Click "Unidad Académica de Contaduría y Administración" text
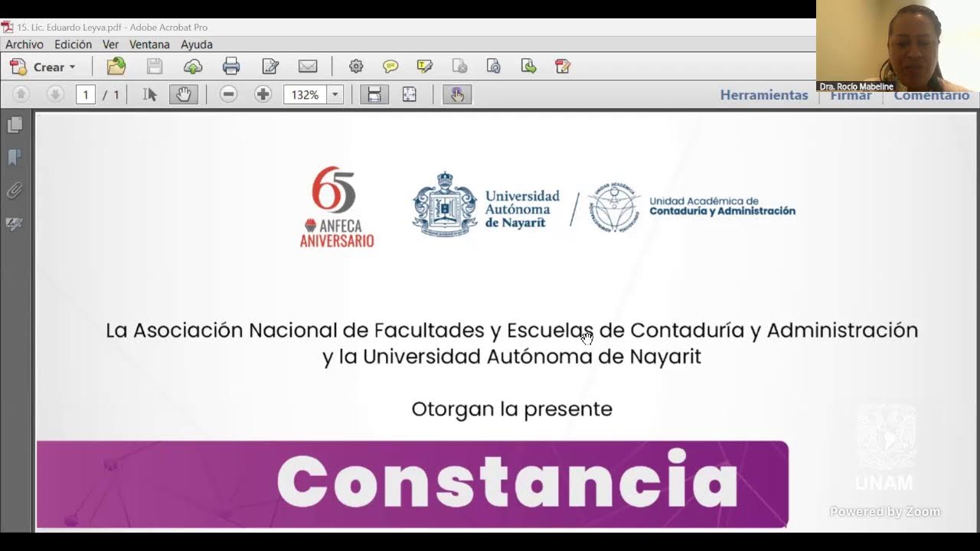This screenshot has height=551, width=980. click(x=722, y=206)
